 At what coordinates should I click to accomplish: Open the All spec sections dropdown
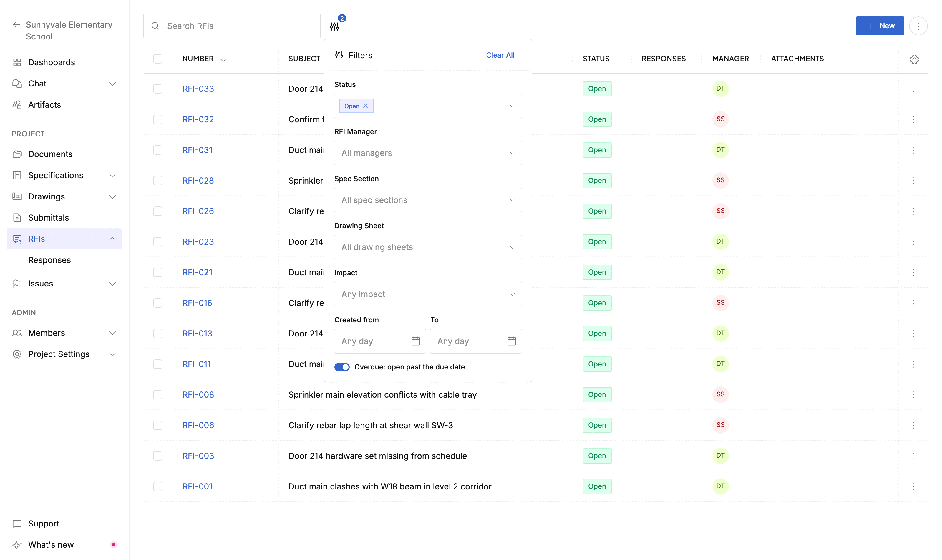[x=428, y=200]
